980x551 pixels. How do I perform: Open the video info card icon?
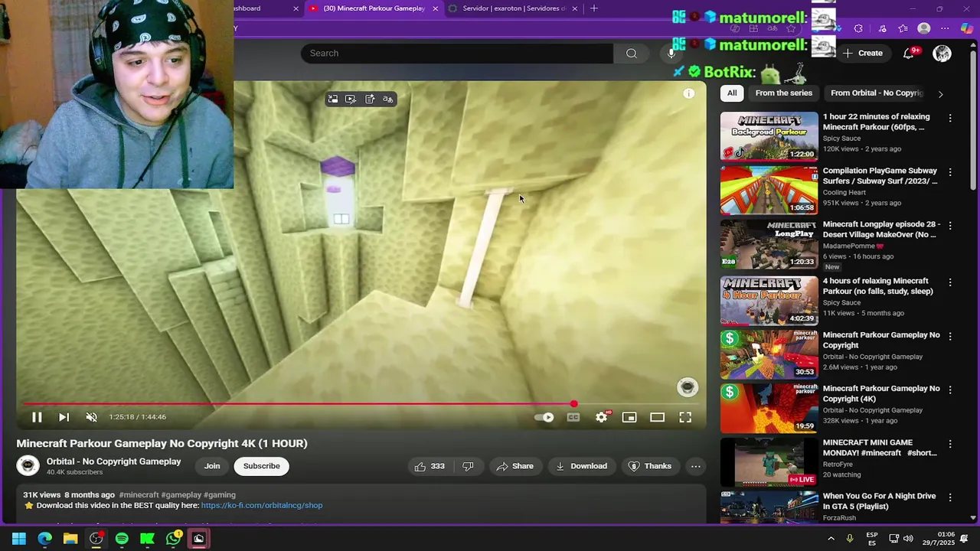689,93
